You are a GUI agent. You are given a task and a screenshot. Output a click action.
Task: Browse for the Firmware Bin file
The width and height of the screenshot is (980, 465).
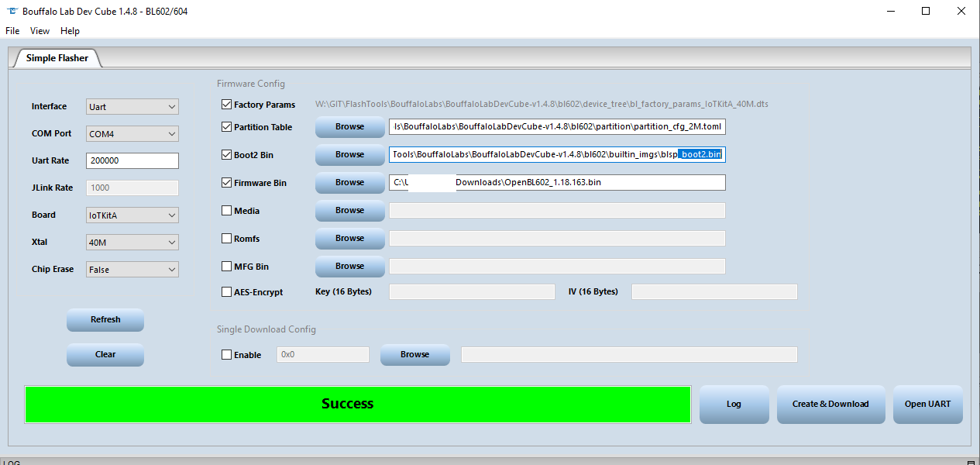pyautogui.click(x=349, y=183)
